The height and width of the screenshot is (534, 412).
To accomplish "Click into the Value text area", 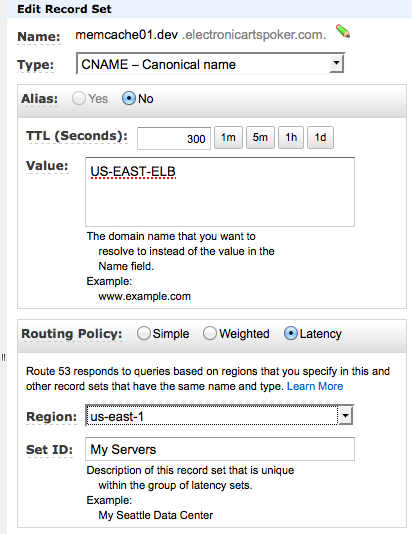I will [220, 192].
